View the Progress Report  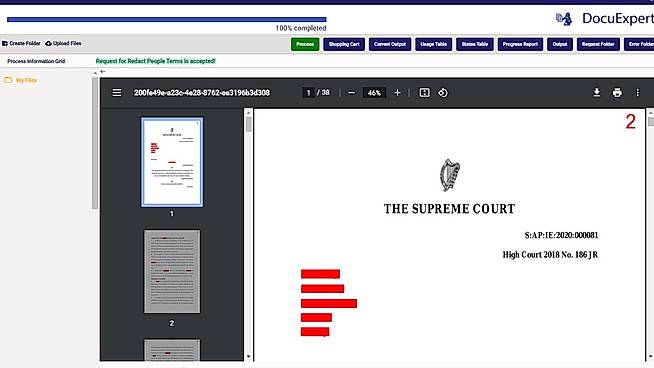click(520, 44)
